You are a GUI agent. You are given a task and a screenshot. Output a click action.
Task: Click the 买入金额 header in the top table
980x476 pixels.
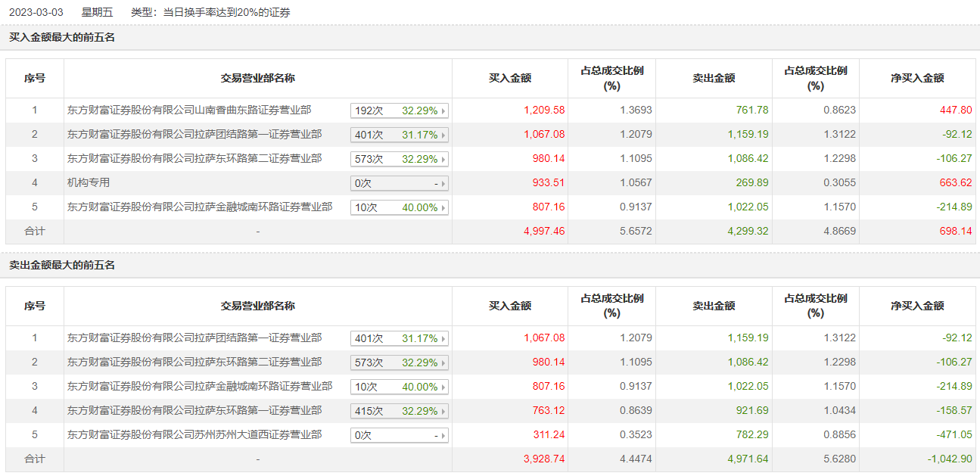click(510, 78)
